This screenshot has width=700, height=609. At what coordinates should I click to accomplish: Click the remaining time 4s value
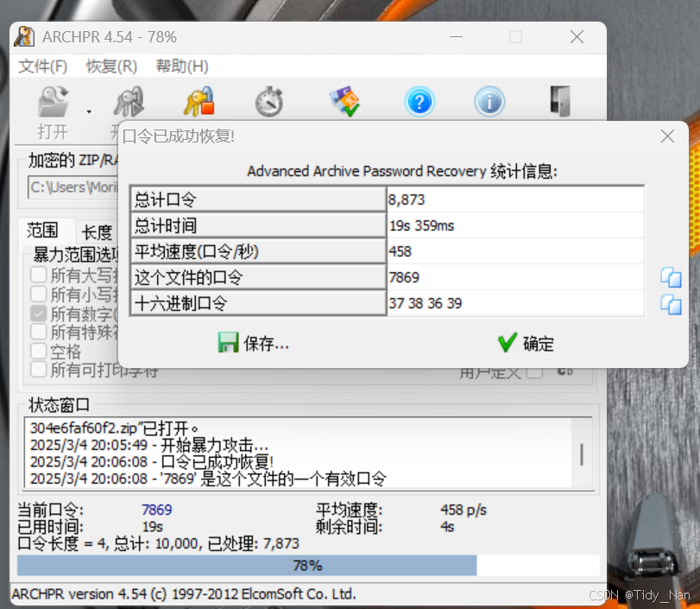(447, 527)
